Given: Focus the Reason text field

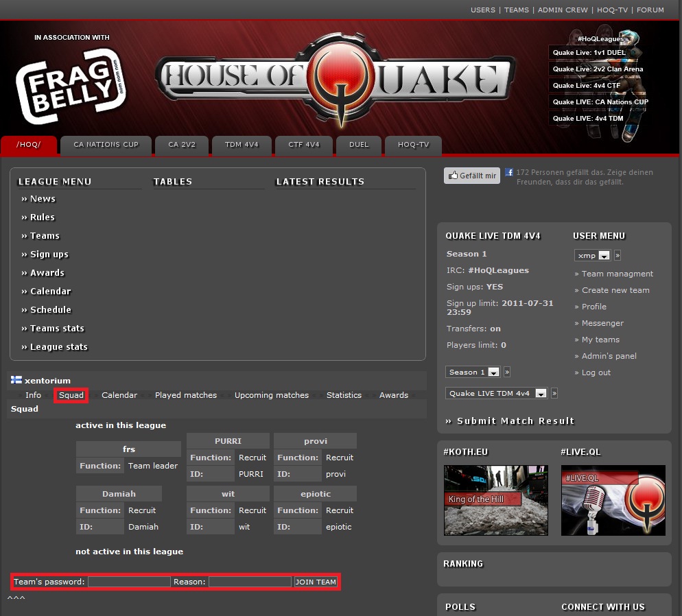Looking at the screenshot, I should click(x=250, y=582).
